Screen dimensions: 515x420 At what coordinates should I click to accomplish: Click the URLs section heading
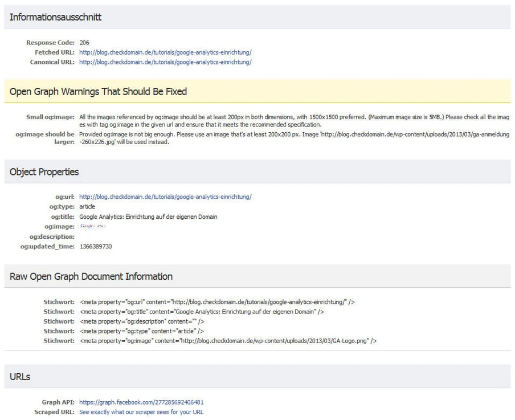20,377
